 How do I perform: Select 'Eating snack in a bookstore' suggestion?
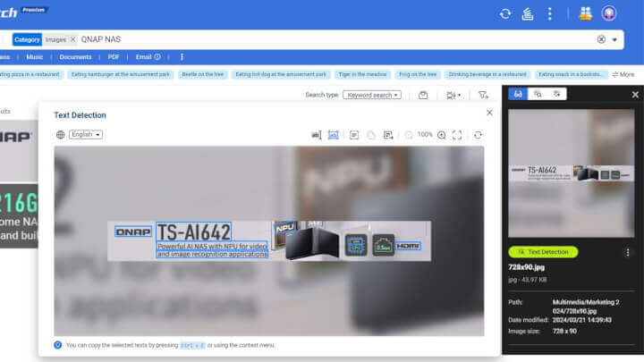coord(571,74)
